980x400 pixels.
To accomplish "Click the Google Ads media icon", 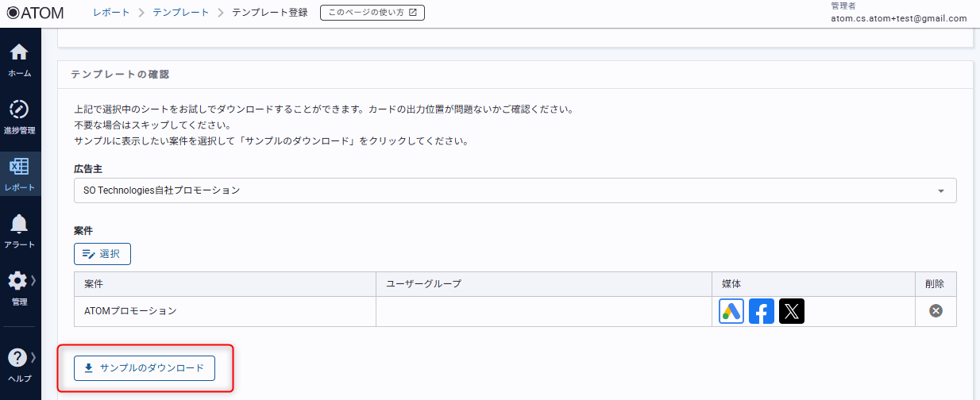I will pos(731,311).
